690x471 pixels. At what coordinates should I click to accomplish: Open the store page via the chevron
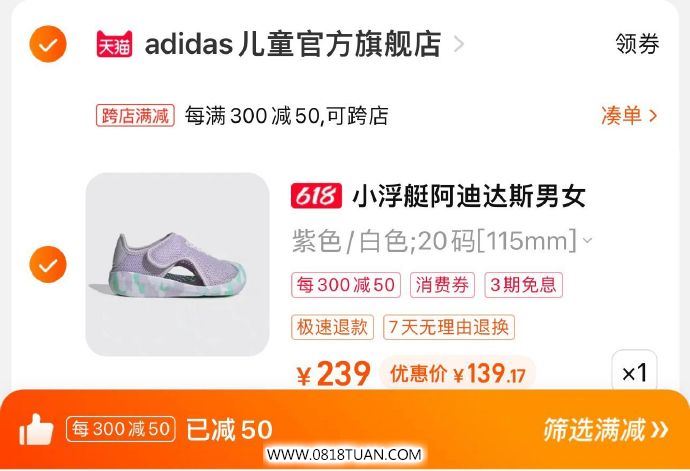click(459, 44)
